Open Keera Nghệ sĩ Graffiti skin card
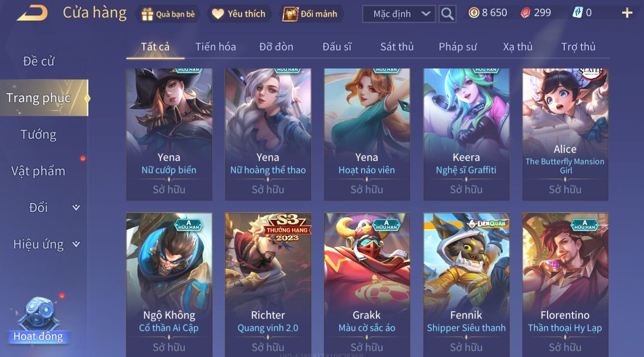Image resolution: width=644 pixels, height=357 pixels. [x=466, y=134]
